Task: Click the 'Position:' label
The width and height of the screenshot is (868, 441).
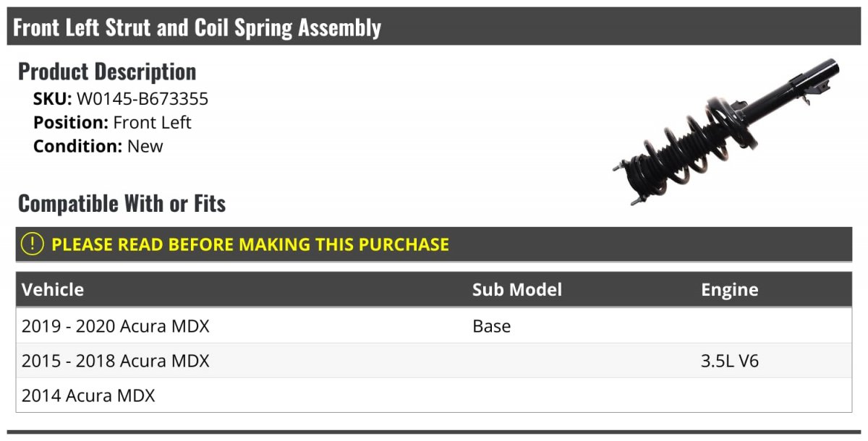Action: (71, 122)
